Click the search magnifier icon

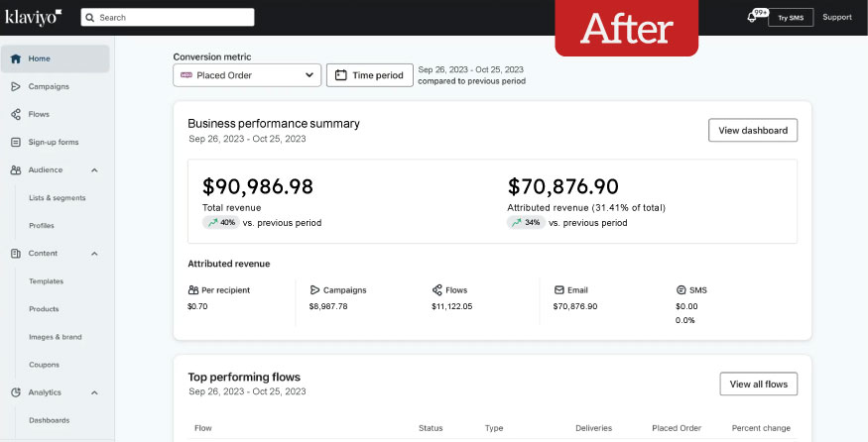(x=90, y=18)
